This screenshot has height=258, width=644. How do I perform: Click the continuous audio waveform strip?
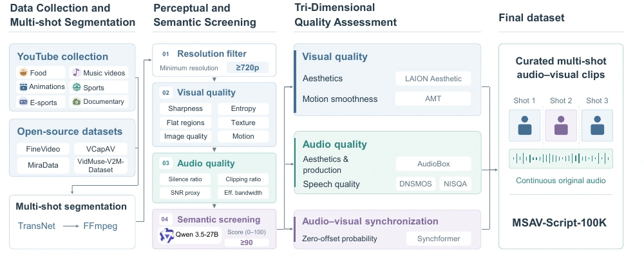(561, 159)
